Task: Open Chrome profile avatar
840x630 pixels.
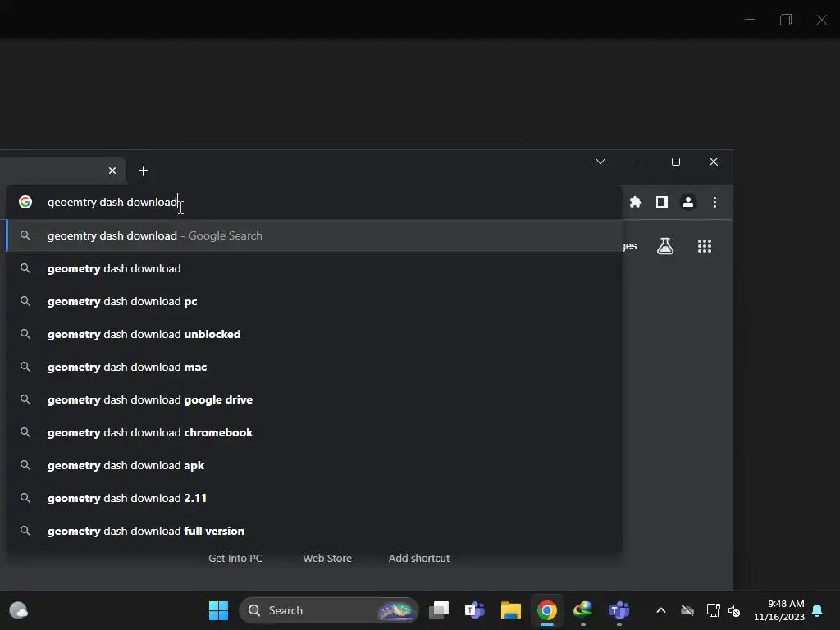Action: pos(688,202)
